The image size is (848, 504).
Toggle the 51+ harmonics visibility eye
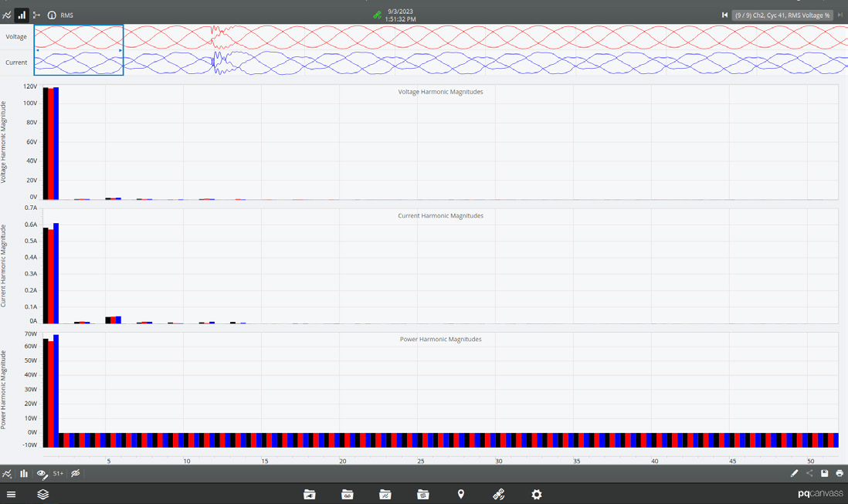click(x=58, y=473)
